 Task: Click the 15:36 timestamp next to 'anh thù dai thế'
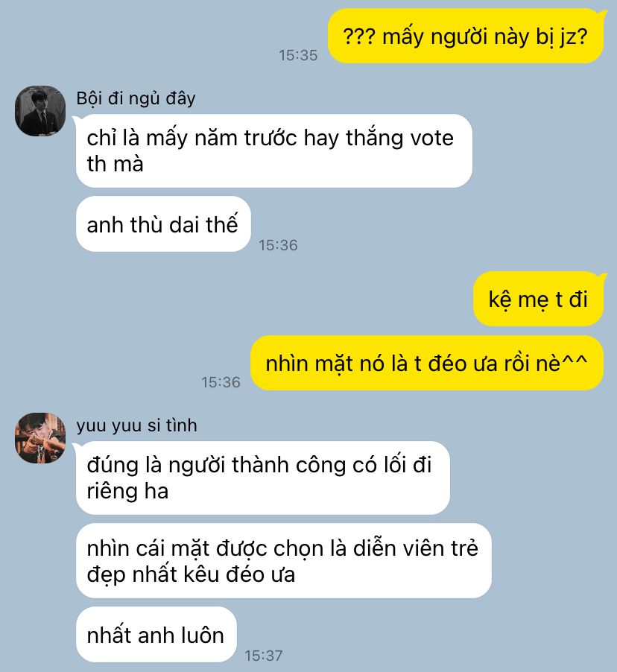pyautogui.click(x=278, y=245)
